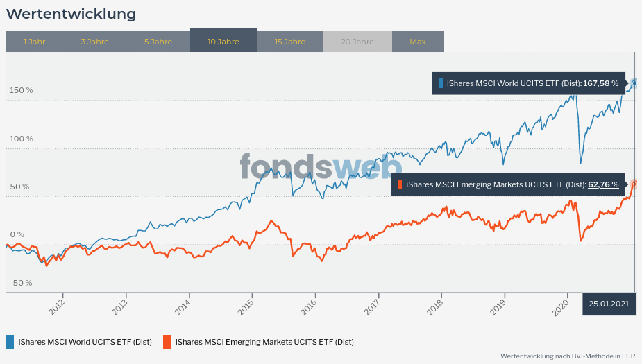
Task: Click the orange Emerging Markets legend swatch
Action: [167, 342]
